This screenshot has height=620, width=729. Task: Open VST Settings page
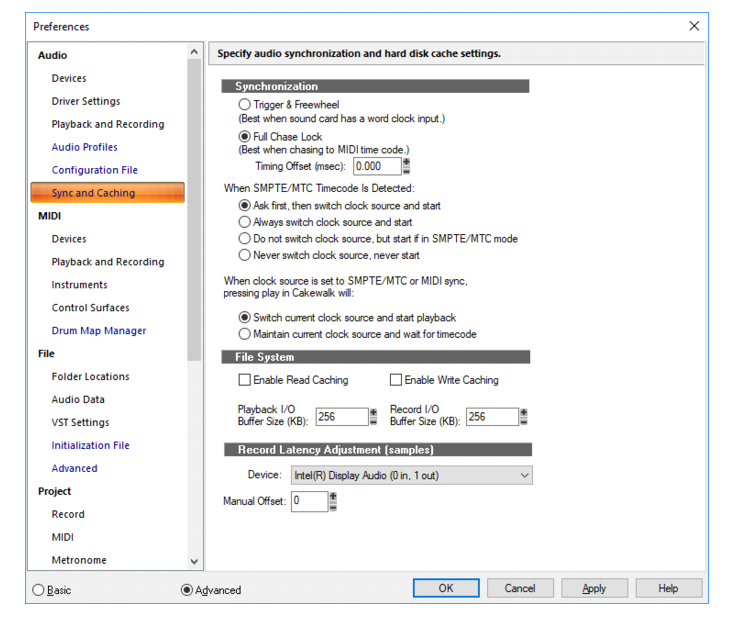click(x=80, y=422)
